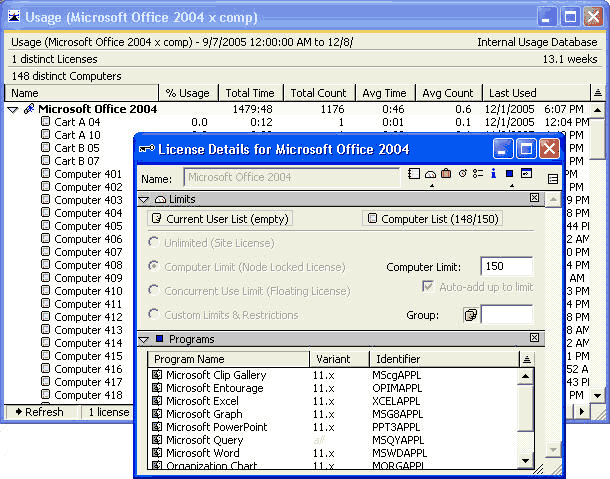Close the Limits pane with its X box

tap(534, 198)
